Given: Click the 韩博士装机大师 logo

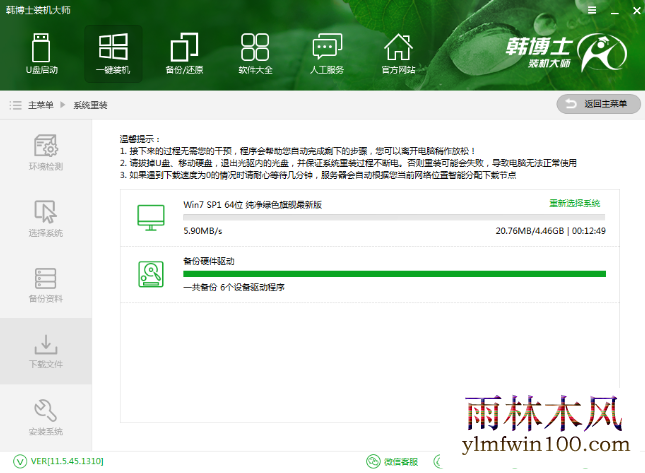Looking at the screenshot, I should point(566,52).
